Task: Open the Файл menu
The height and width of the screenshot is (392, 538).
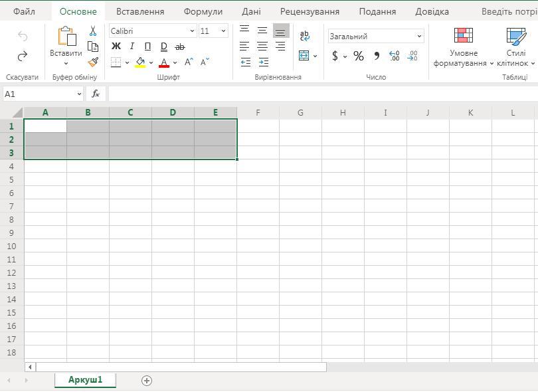Action: point(24,11)
